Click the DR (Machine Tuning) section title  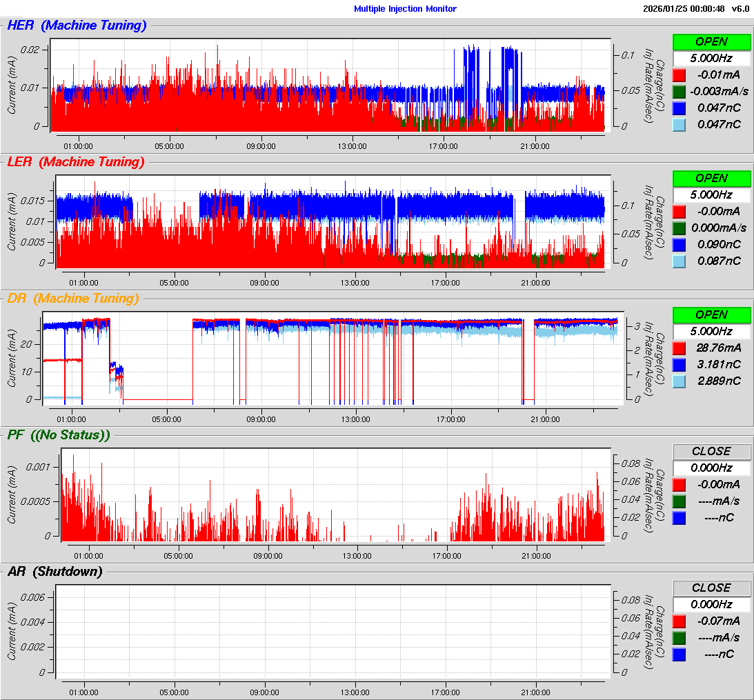(x=73, y=299)
